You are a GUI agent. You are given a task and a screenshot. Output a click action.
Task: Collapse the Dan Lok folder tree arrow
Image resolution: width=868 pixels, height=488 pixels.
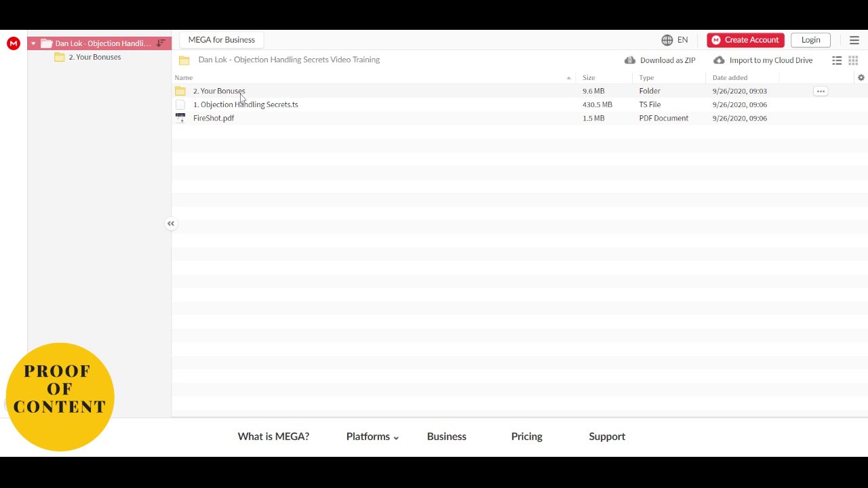(33, 43)
